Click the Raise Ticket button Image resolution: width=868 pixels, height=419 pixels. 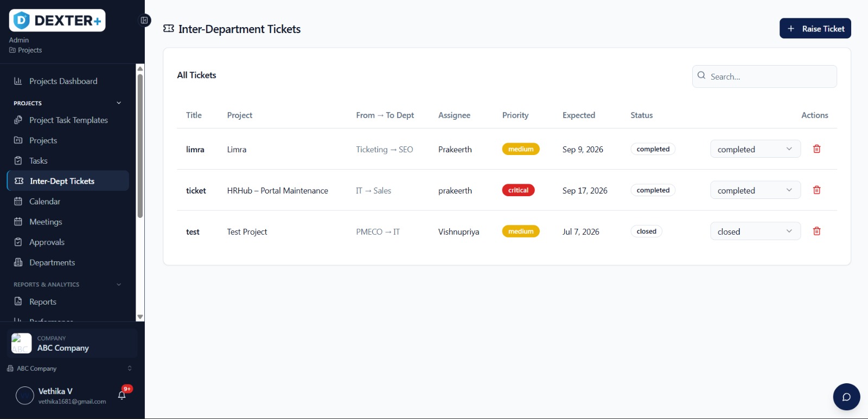[815, 29]
